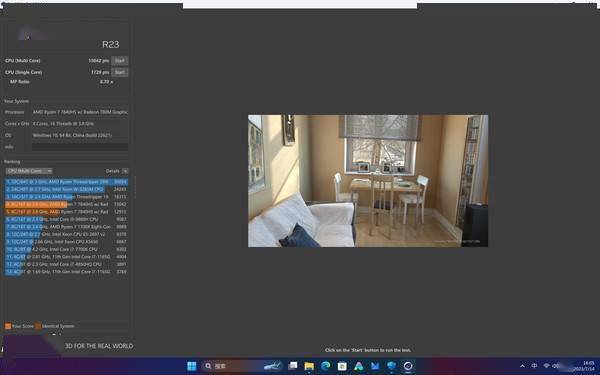Viewport: 600px width, 375px height.
Task: Open Microsoft Store from the taskbar
Action: coord(342,366)
